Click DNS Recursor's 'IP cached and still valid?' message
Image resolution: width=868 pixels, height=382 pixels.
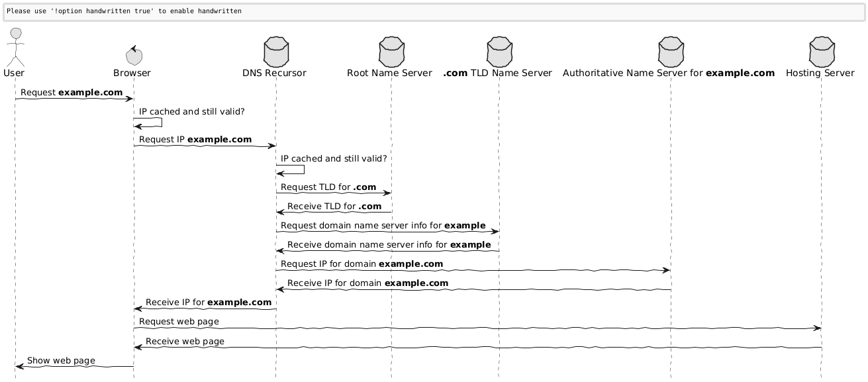[334, 159]
